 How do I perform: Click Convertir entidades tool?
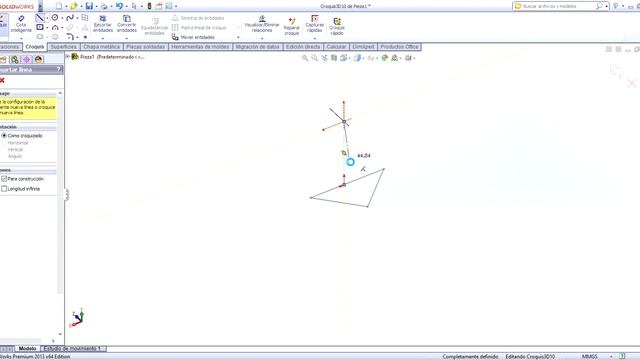(127, 24)
